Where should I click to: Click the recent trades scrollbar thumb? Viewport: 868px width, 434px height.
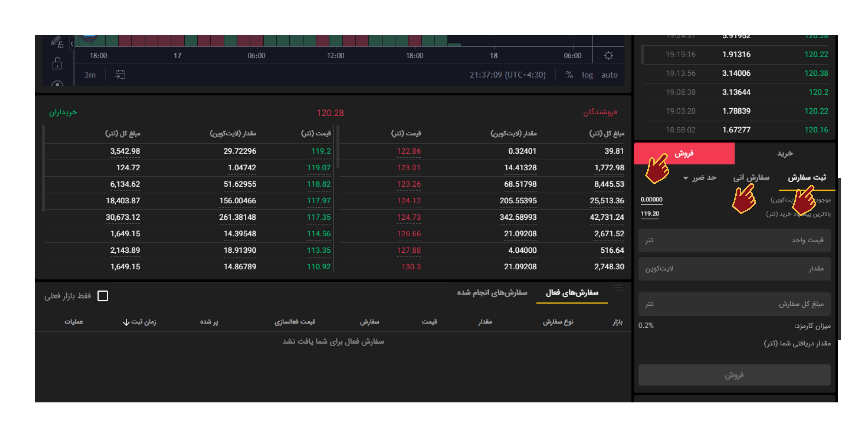coord(642,54)
